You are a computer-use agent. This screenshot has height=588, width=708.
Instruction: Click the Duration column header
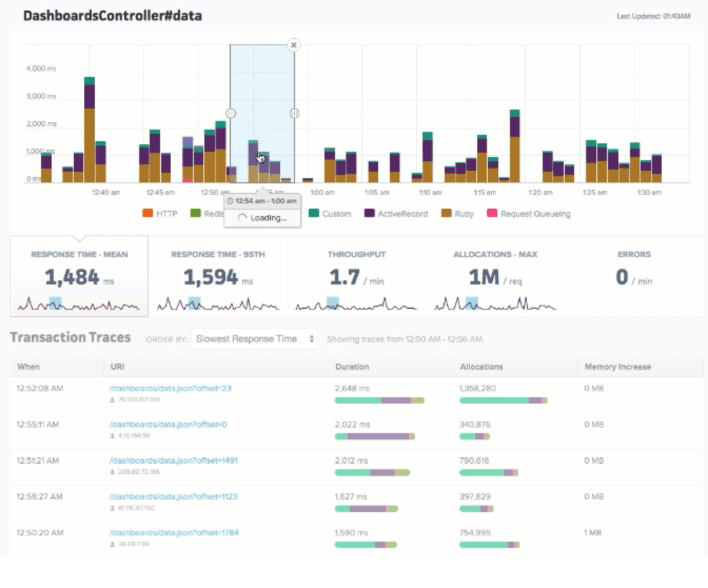click(352, 367)
